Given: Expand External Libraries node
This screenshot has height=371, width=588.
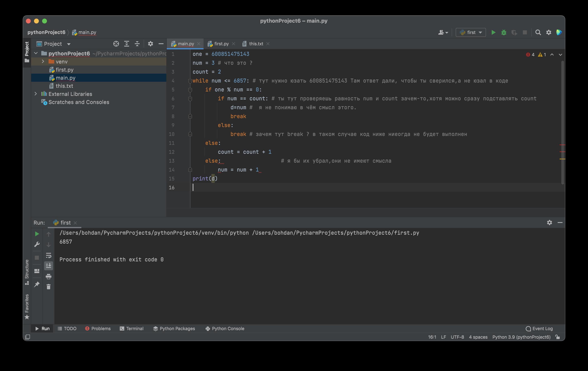Looking at the screenshot, I should tap(36, 94).
